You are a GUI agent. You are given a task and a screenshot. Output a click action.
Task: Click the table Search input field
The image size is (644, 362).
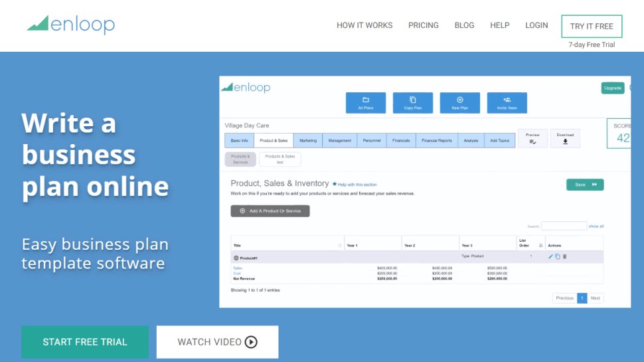564,226
